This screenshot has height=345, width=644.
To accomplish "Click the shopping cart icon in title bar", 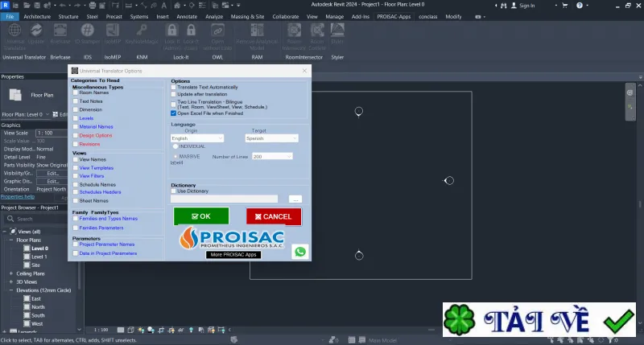I will tap(565, 6).
